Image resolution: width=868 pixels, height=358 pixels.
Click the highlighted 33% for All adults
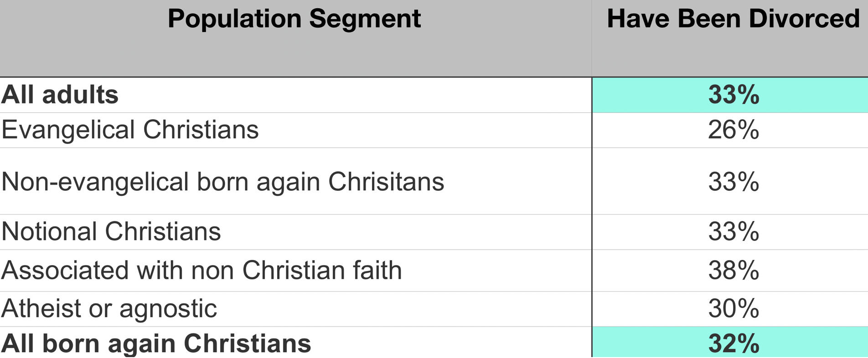tap(734, 95)
